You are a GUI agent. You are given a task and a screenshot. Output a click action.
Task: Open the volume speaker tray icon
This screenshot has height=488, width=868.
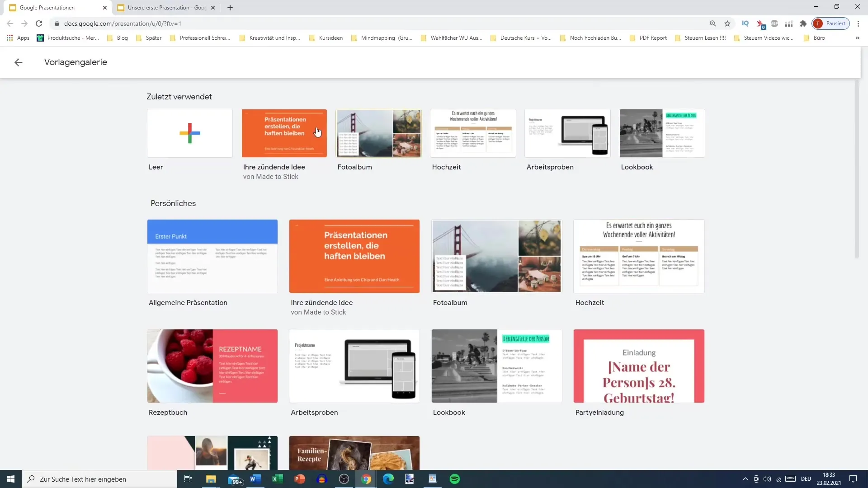coord(767,479)
